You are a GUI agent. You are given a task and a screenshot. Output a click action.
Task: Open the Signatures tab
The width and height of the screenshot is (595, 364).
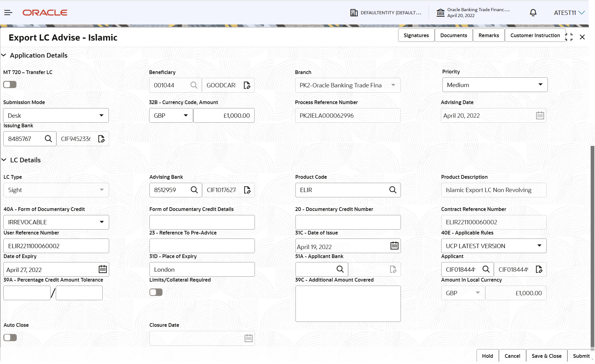tap(416, 35)
